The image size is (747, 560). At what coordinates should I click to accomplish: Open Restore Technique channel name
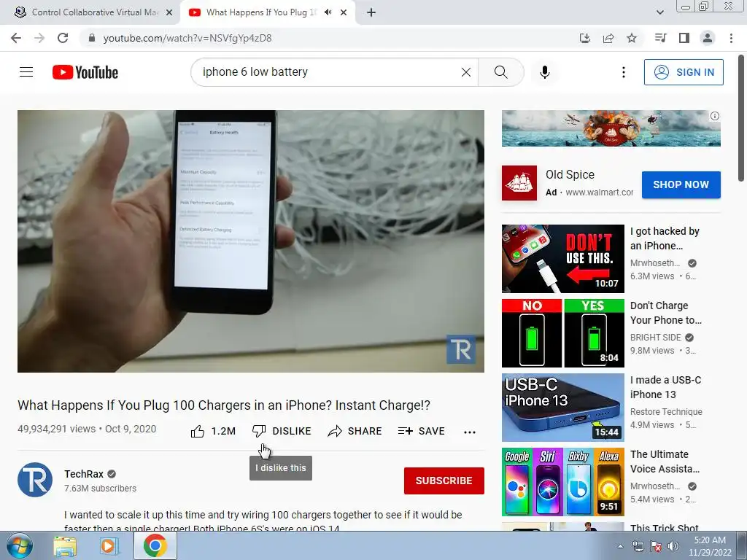pyautogui.click(x=666, y=411)
